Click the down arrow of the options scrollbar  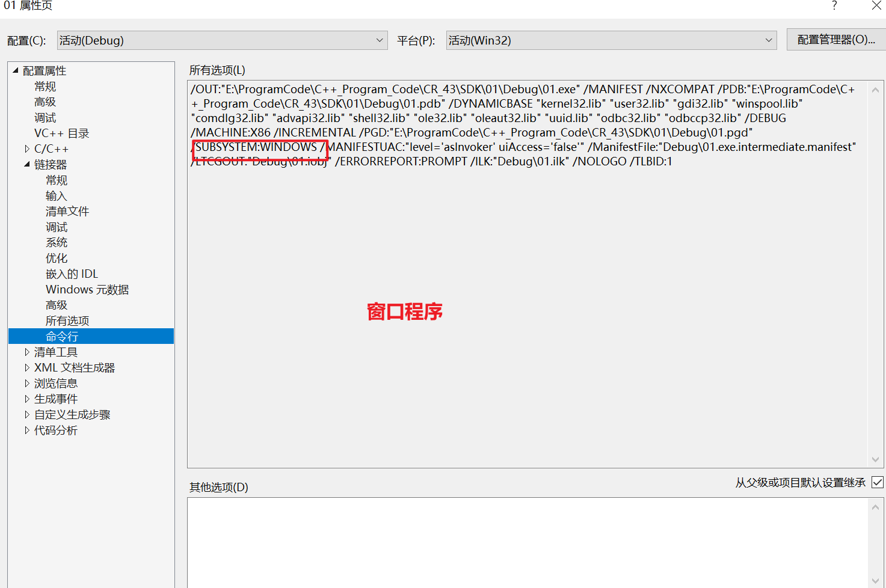(876, 459)
